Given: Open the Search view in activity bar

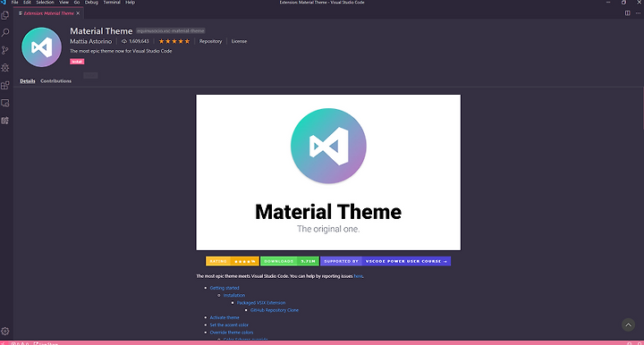Looking at the screenshot, I should click(x=5, y=33).
